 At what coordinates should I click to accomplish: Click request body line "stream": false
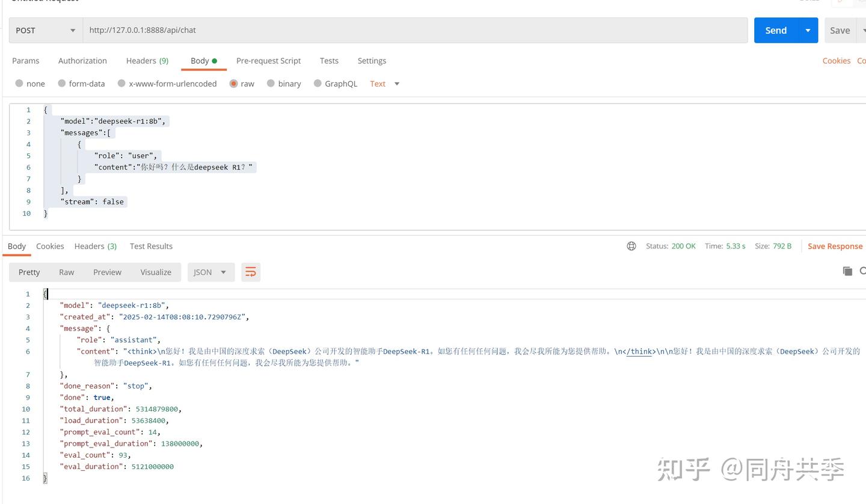tap(92, 201)
